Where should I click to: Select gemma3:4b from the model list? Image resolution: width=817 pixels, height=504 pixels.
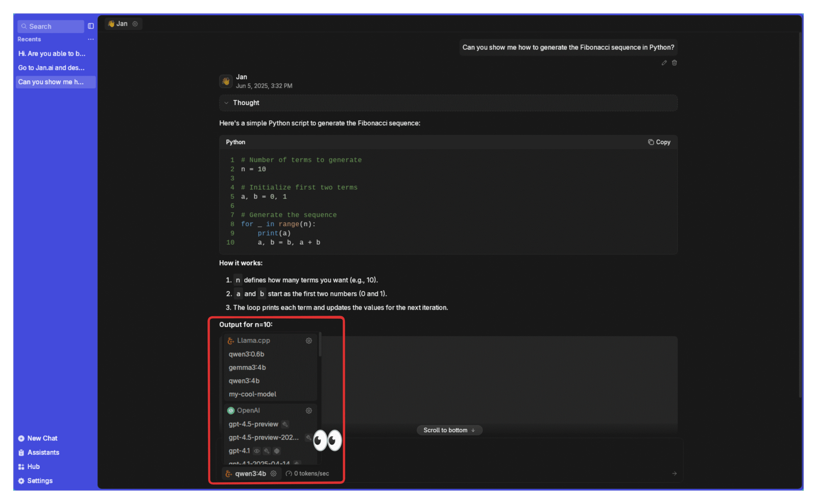click(247, 367)
